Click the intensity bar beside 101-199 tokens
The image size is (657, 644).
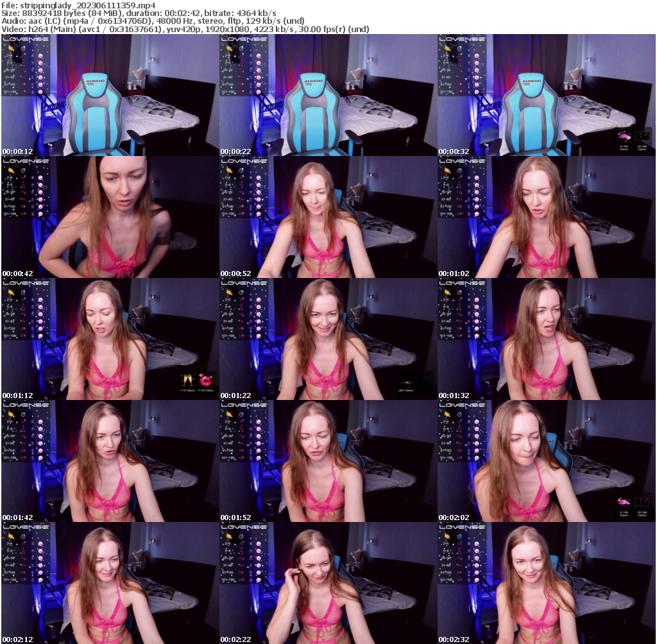pyautogui.click(x=32, y=92)
